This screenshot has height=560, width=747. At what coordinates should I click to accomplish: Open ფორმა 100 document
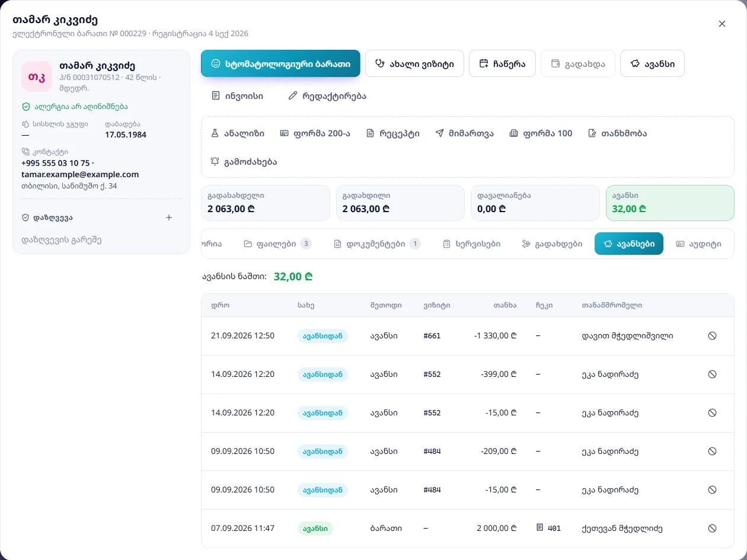click(541, 133)
